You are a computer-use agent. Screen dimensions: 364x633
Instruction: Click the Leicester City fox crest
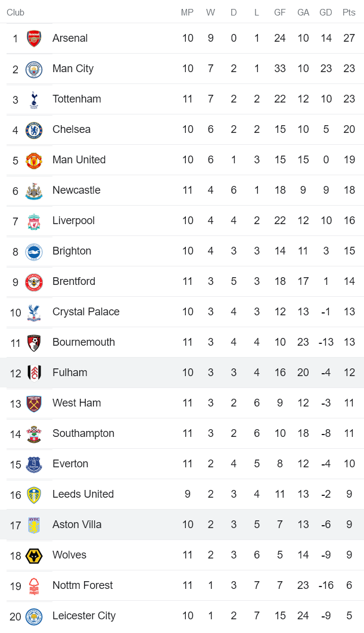coord(34,616)
